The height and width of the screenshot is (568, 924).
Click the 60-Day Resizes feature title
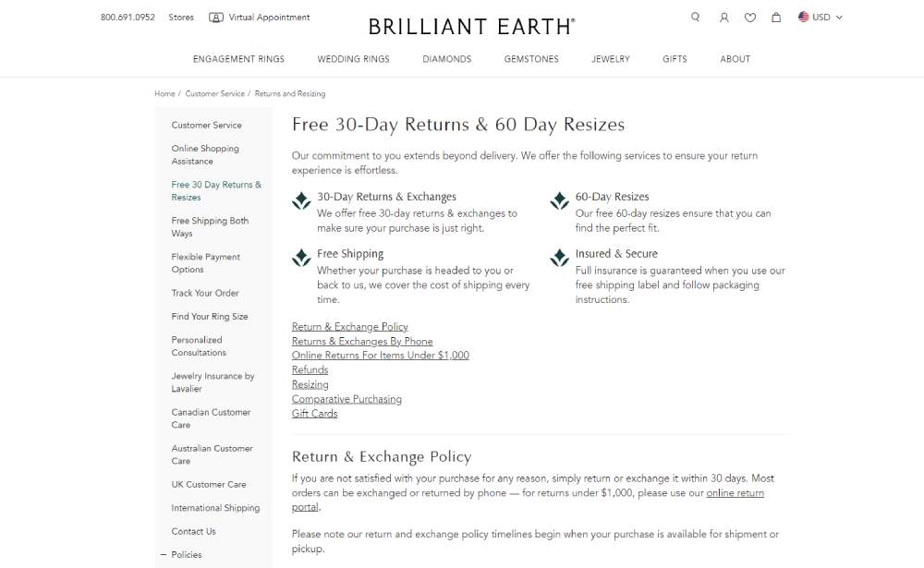[x=613, y=197]
